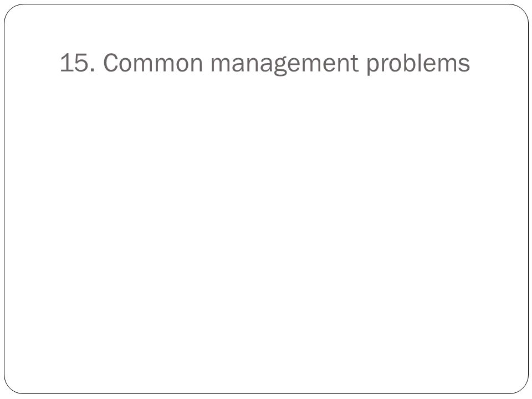Click the final 's' of 'problems'
Screen dimensions: 532x399
coord(464,65)
